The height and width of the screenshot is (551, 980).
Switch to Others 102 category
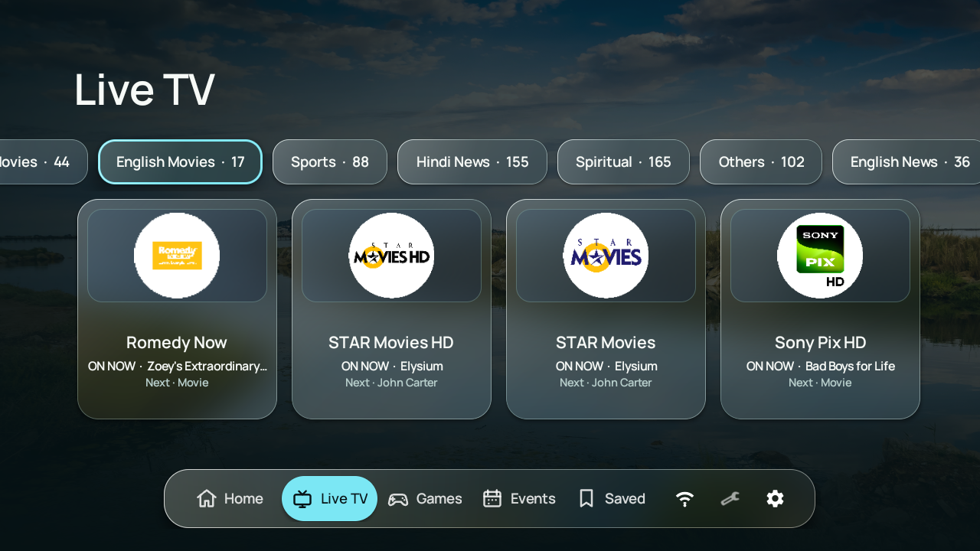pos(761,162)
